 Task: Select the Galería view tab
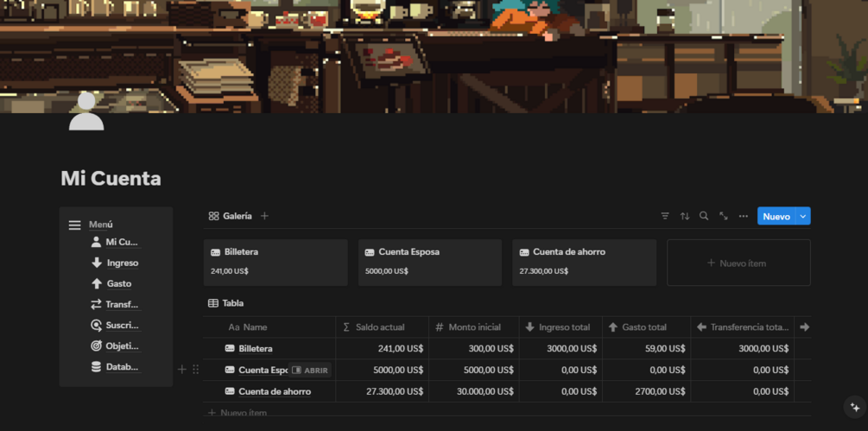pos(230,216)
